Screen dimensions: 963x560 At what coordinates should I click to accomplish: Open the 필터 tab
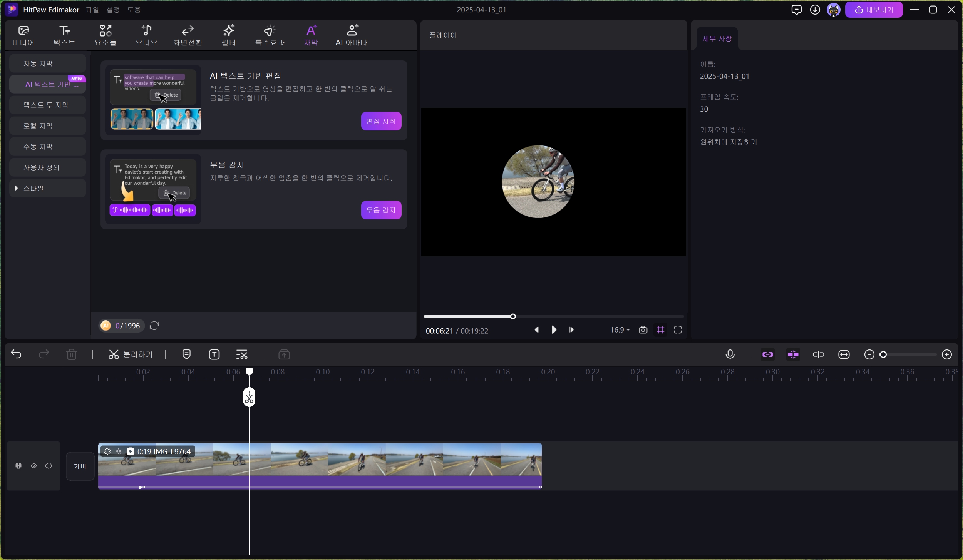229,35
